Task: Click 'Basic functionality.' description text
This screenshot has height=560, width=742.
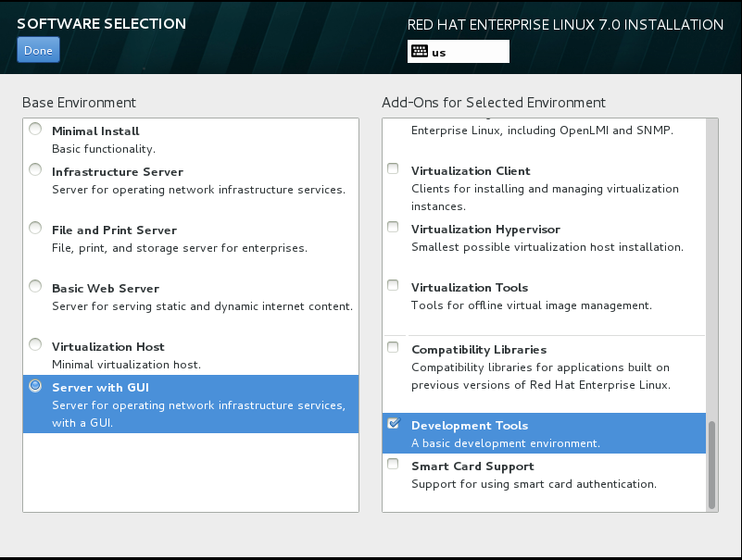Action: pyautogui.click(x=104, y=149)
